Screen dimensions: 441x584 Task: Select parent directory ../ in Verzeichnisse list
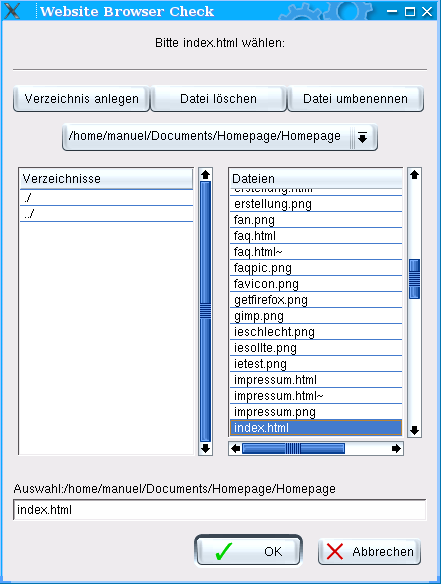tap(107, 214)
